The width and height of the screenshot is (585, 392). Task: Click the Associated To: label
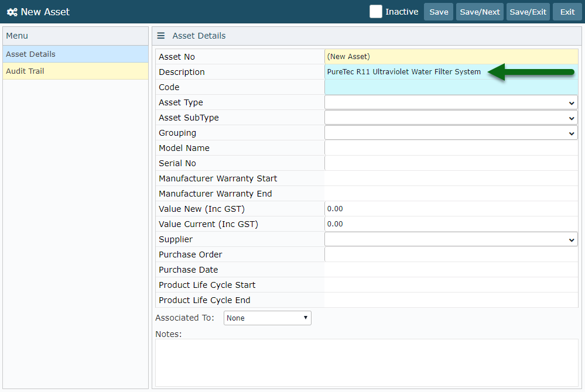tap(184, 318)
